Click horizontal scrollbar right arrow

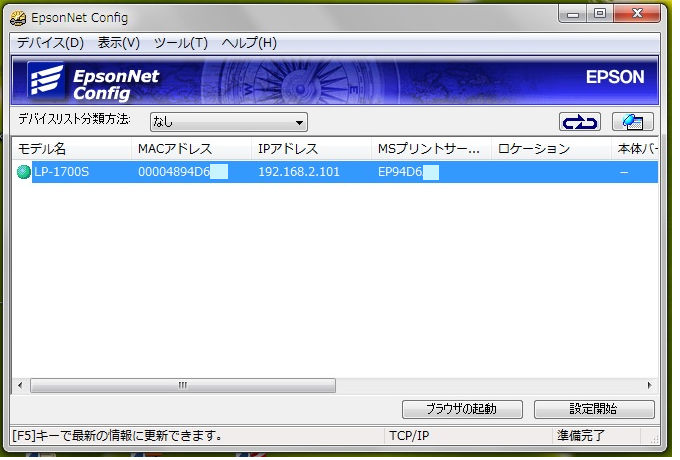click(x=649, y=385)
